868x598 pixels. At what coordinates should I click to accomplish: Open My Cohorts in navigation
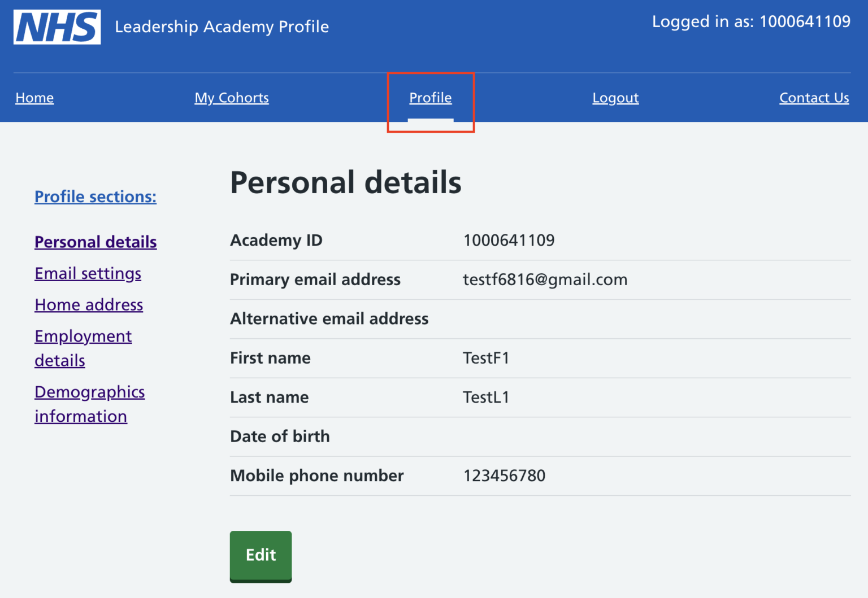[x=232, y=98]
